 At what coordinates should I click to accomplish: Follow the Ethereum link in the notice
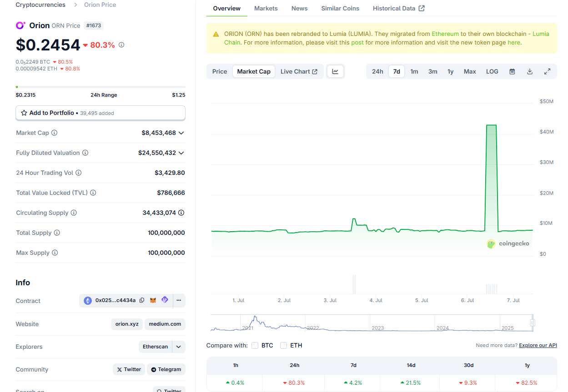[445, 34]
